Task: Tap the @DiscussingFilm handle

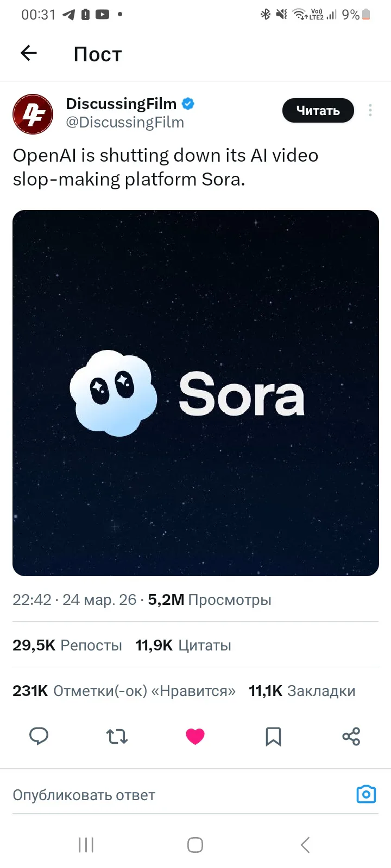Action: (125, 123)
